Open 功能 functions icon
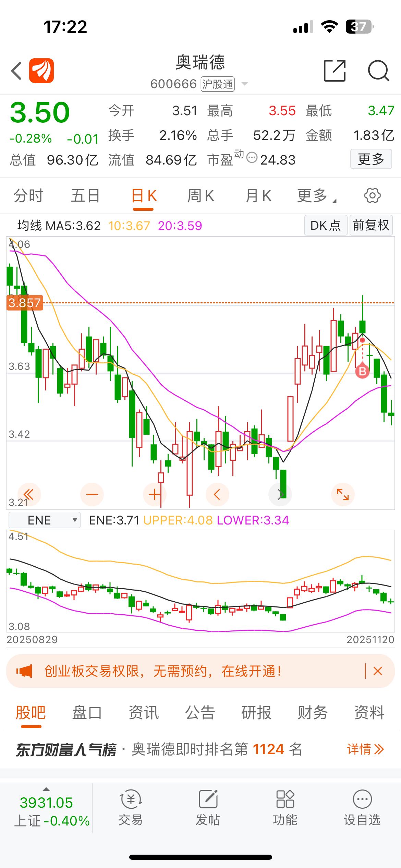 coord(285,807)
